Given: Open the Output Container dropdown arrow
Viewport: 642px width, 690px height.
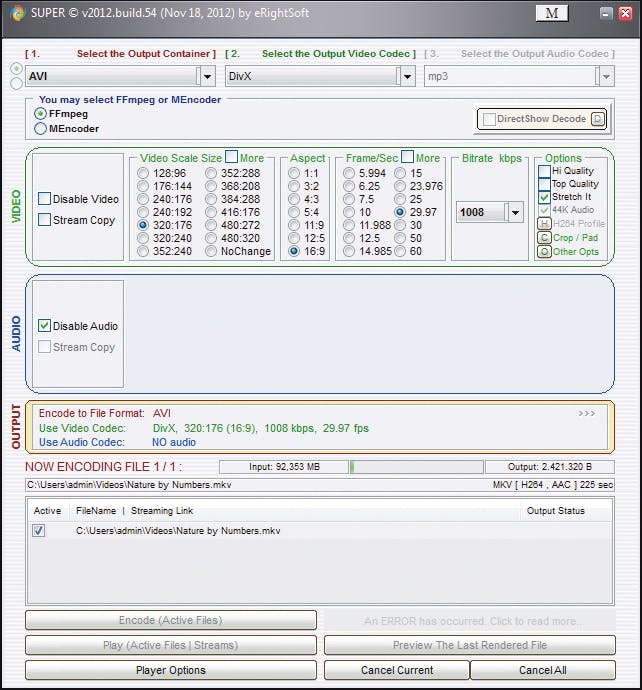Looking at the screenshot, I should point(207,77).
